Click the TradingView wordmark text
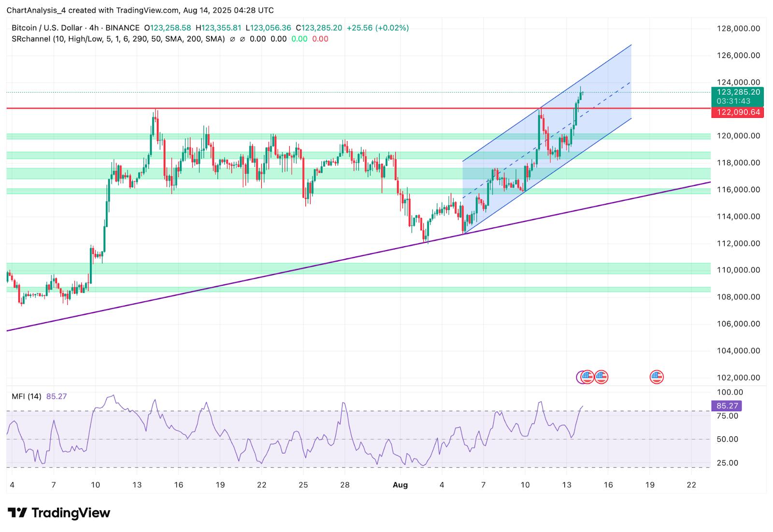The height and width of the screenshot is (532, 773). click(71, 513)
